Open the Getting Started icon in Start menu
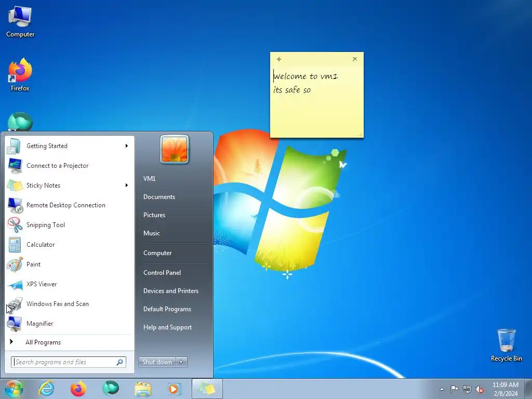The image size is (532, 399). [x=14, y=146]
